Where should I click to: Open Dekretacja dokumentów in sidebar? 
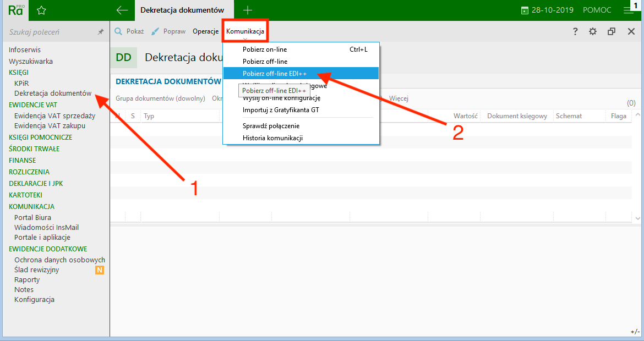coord(53,94)
